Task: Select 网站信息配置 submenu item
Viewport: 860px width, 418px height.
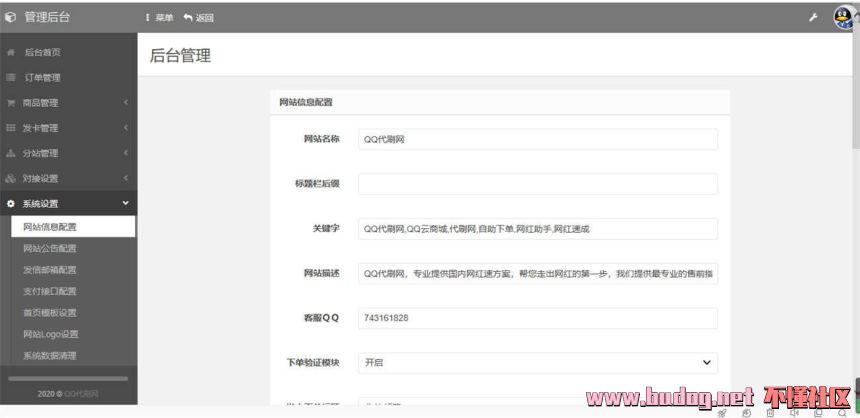Action: pyautogui.click(x=73, y=227)
